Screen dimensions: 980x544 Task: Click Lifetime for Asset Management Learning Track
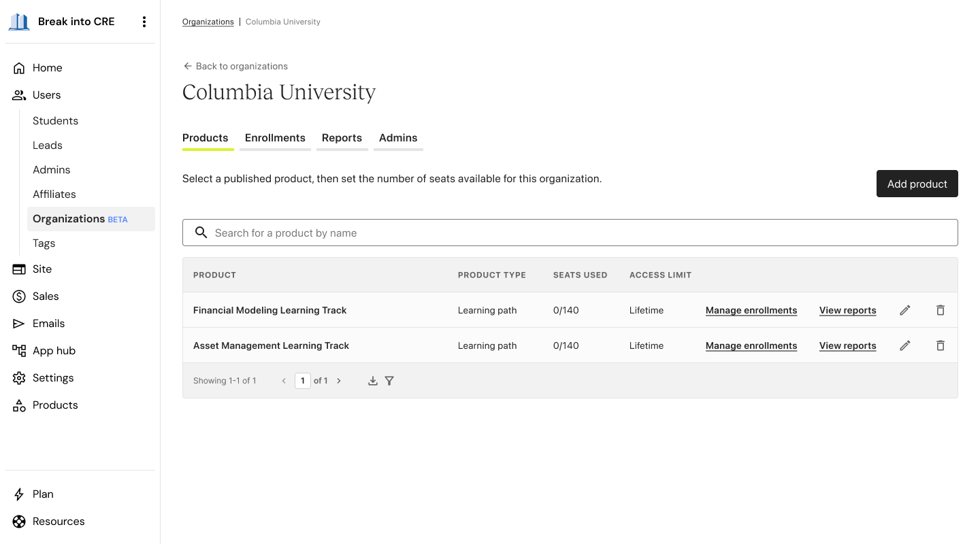[x=647, y=345]
